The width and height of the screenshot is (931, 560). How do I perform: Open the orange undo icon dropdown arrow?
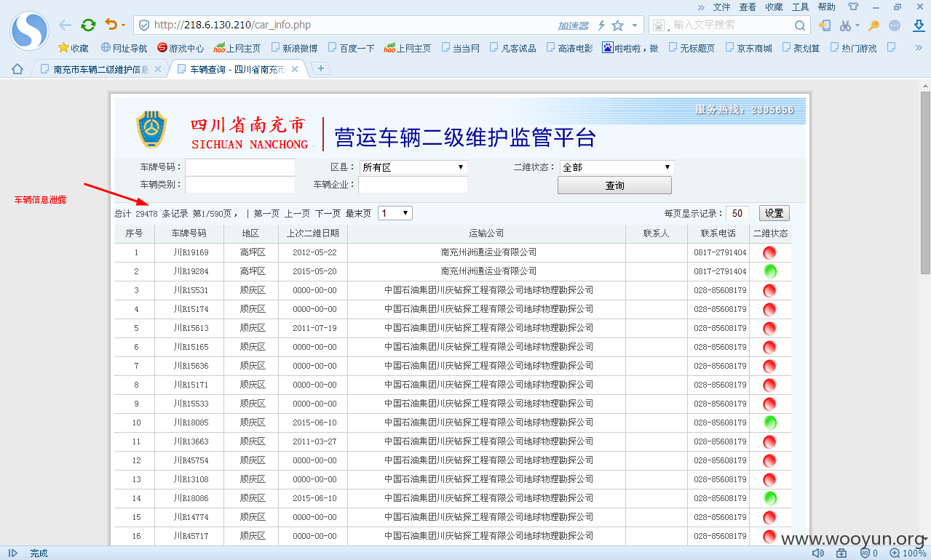pyautogui.click(x=123, y=25)
